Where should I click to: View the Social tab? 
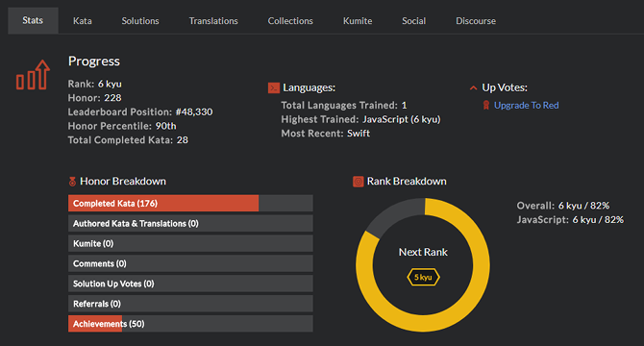click(413, 20)
